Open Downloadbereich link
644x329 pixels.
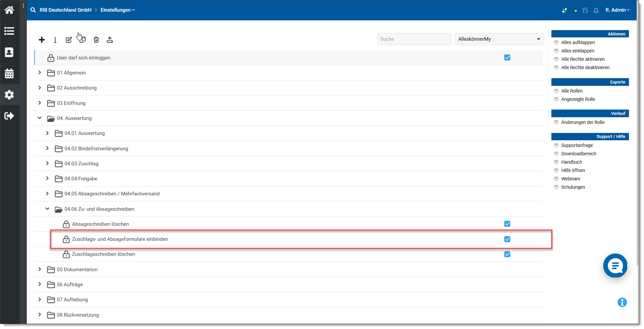click(579, 154)
